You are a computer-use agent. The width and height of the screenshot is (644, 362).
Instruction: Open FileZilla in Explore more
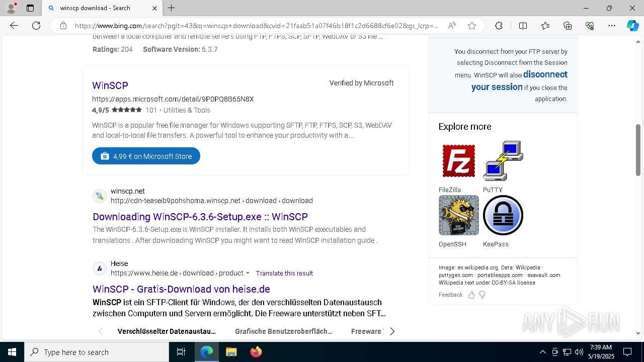[458, 167]
